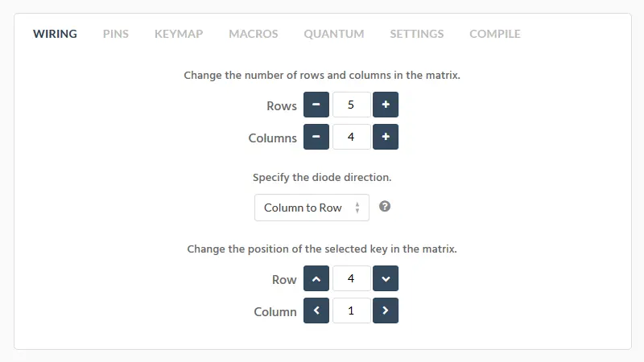Increase the number of Rows with plus

pyautogui.click(x=386, y=105)
